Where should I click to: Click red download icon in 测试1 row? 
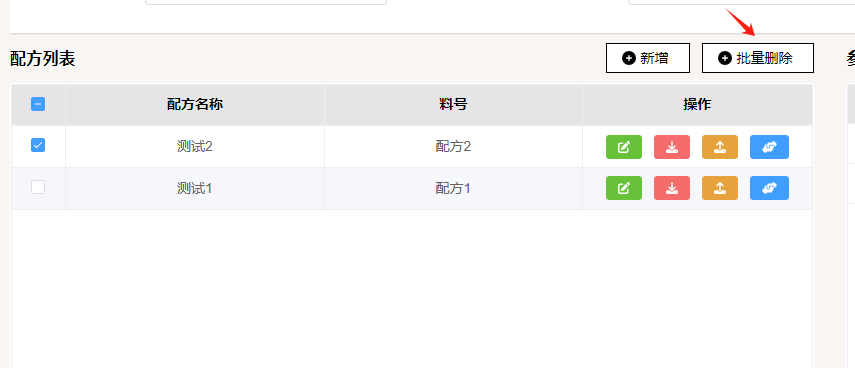coord(672,188)
